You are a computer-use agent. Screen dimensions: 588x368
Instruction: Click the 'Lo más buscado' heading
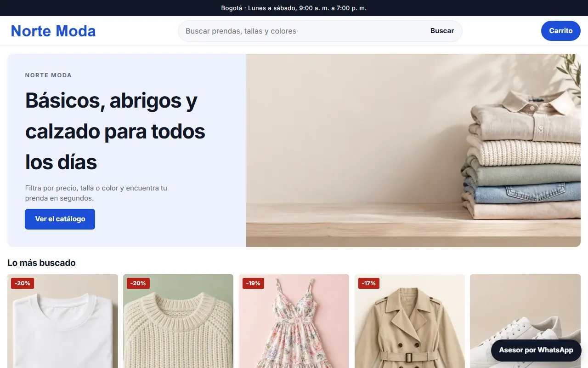(x=41, y=263)
